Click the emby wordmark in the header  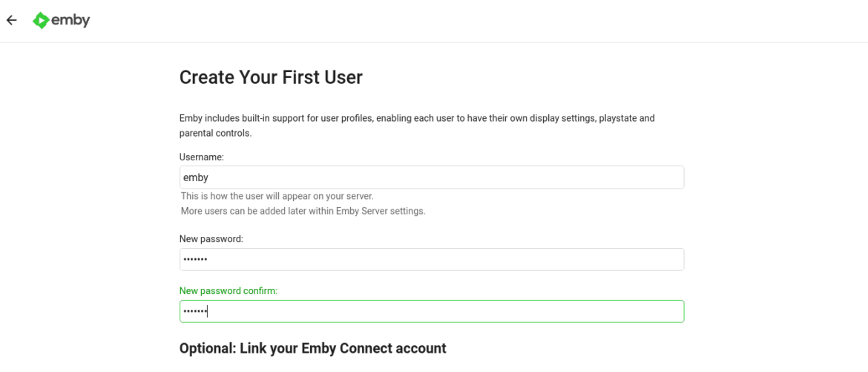coord(70,21)
